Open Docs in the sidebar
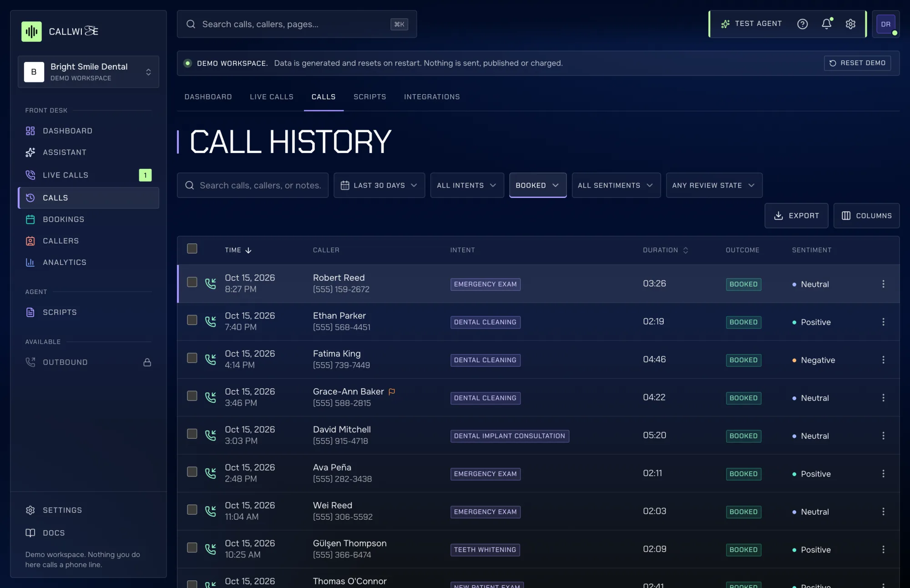The image size is (910, 588). [x=88, y=533]
